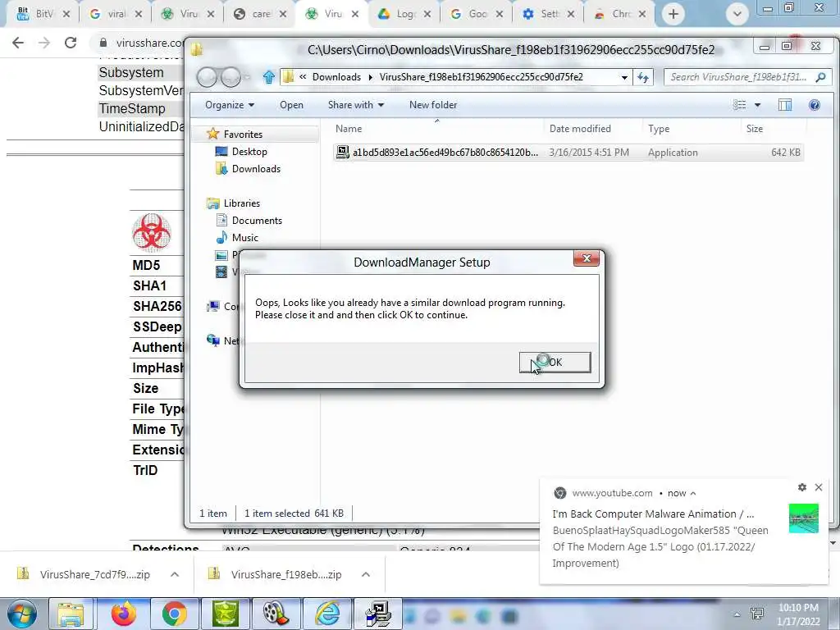Open options for VirusShare_7cd7f9 zip download
Viewport: 840px width, 630px height.
click(175, 574)
